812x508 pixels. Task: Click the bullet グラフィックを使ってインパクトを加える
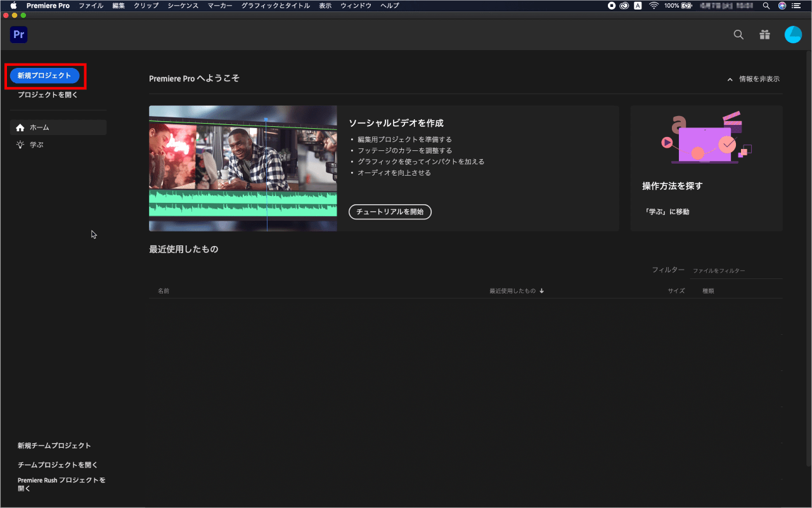tap(421, 162)
